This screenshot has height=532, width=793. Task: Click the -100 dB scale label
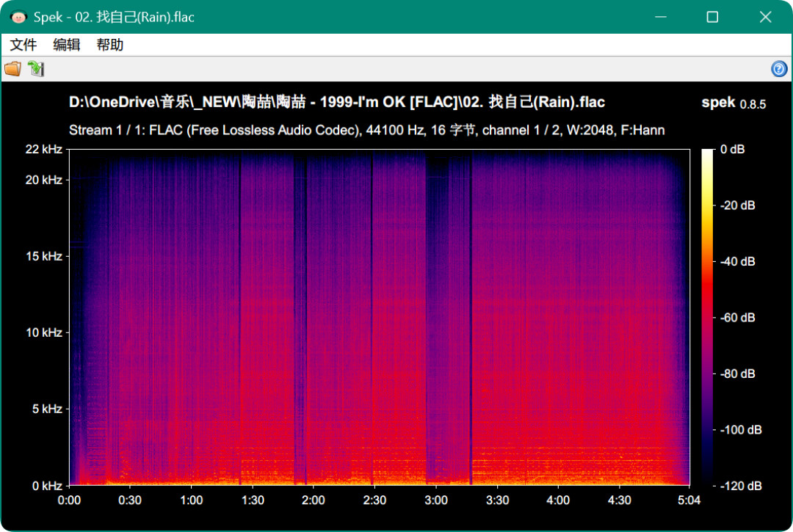click(740, 430)
